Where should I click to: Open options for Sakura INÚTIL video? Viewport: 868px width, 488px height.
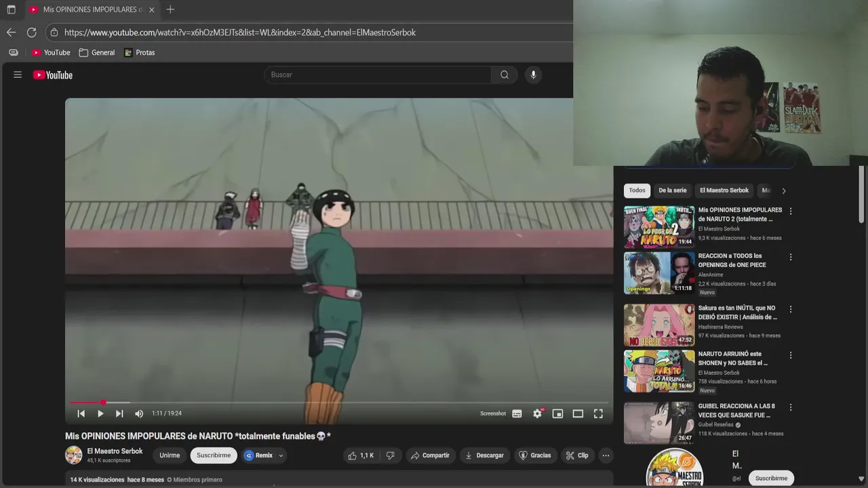point(790,309)
